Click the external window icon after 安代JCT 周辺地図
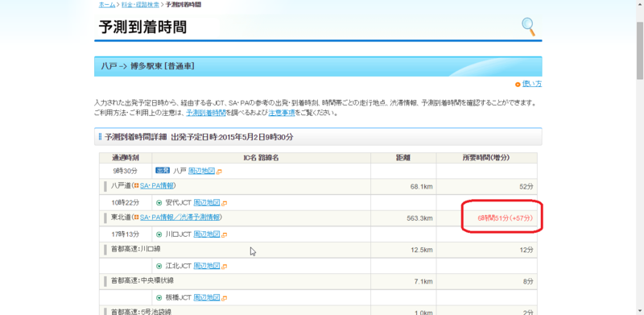The width and height of the screenshot is (644, 315). pyautogui.click(x=225, y=203)
